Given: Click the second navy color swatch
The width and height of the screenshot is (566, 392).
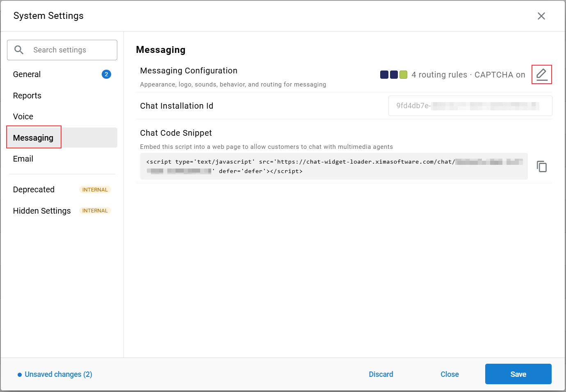Looking at the screenshot, I should (x=394, y=75).
